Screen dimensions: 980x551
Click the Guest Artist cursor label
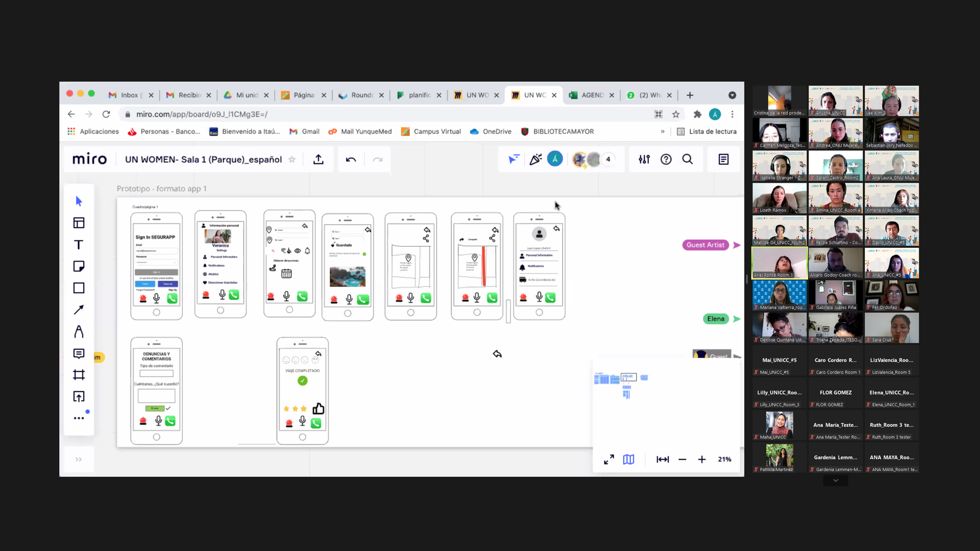click(706, 245)
